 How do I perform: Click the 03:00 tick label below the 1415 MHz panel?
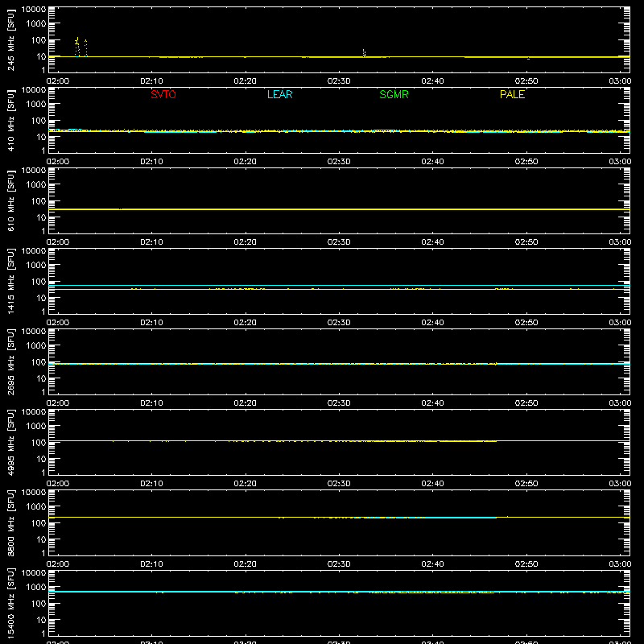(x=620, y=323)
